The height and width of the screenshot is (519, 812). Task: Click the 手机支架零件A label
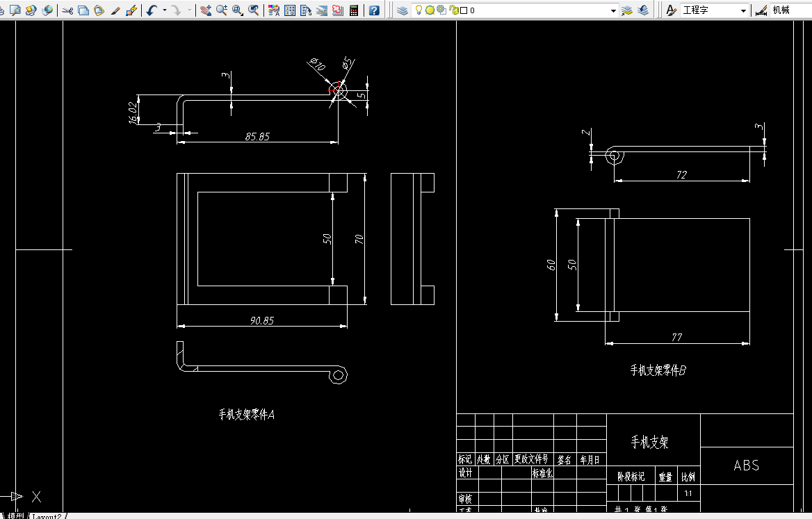click(x=247, y=415)
